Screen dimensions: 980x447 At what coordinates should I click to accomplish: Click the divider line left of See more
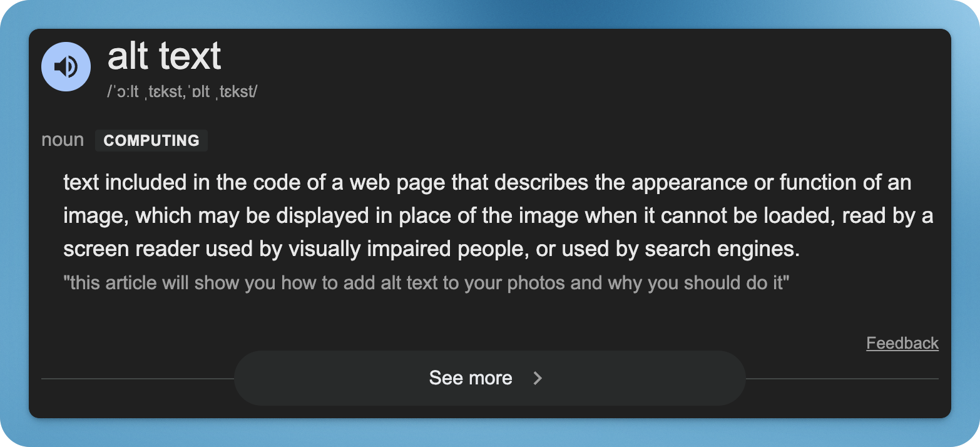click(138, 379)
